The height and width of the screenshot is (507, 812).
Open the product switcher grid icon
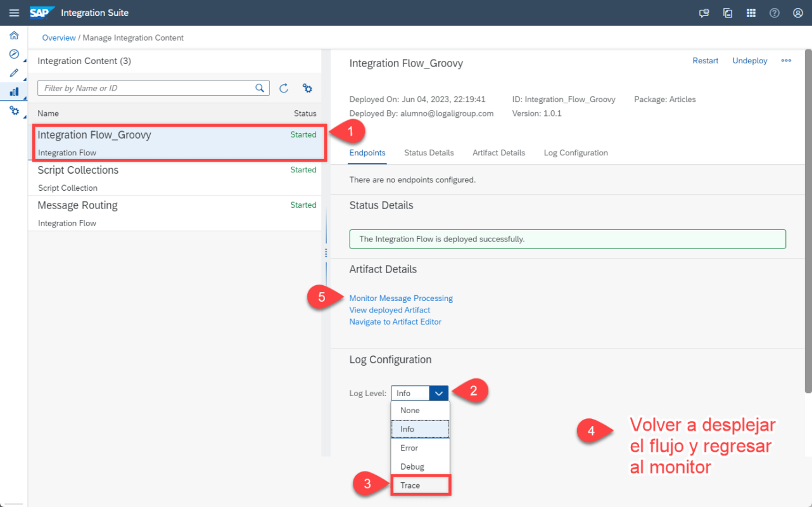click(751, 13)
